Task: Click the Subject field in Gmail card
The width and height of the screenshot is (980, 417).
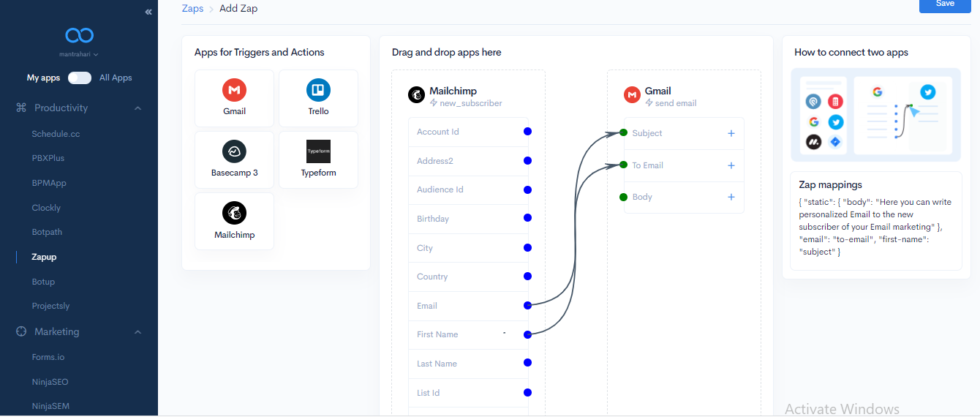Action: pyautogui.click(x=684, y=133)
